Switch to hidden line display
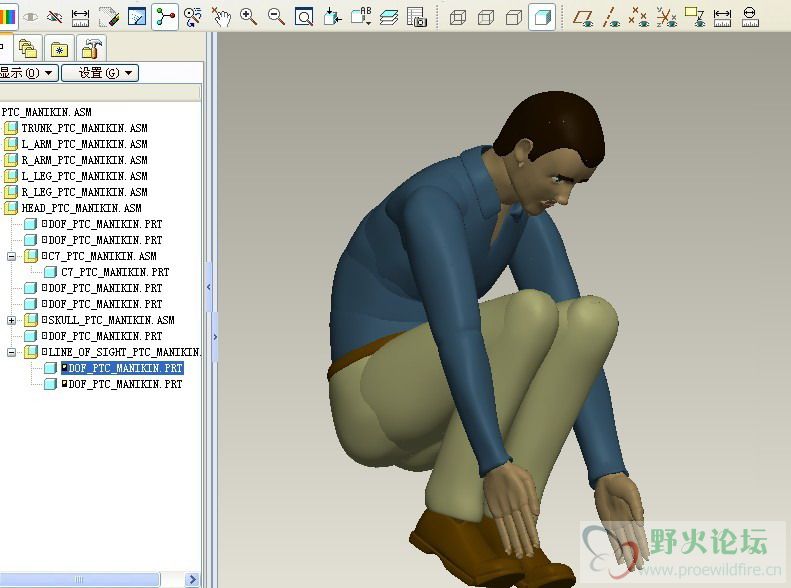Viewport: 791px width, 588px height. (485, 18)
